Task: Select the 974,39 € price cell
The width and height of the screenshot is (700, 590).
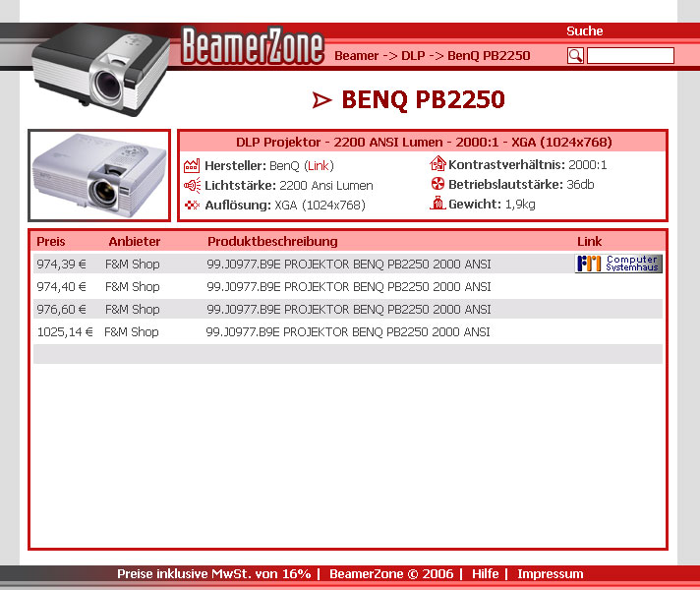Action: tap(61, 264)
